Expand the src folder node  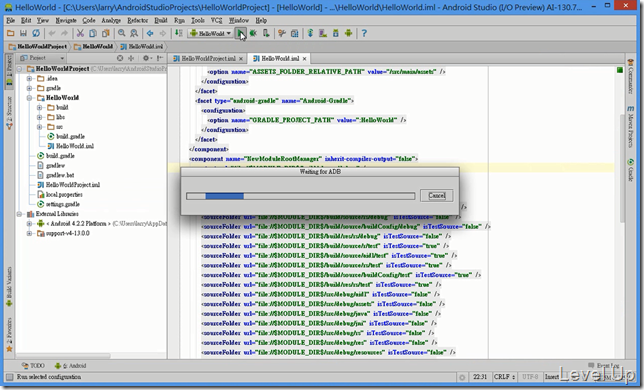(39, 127)
